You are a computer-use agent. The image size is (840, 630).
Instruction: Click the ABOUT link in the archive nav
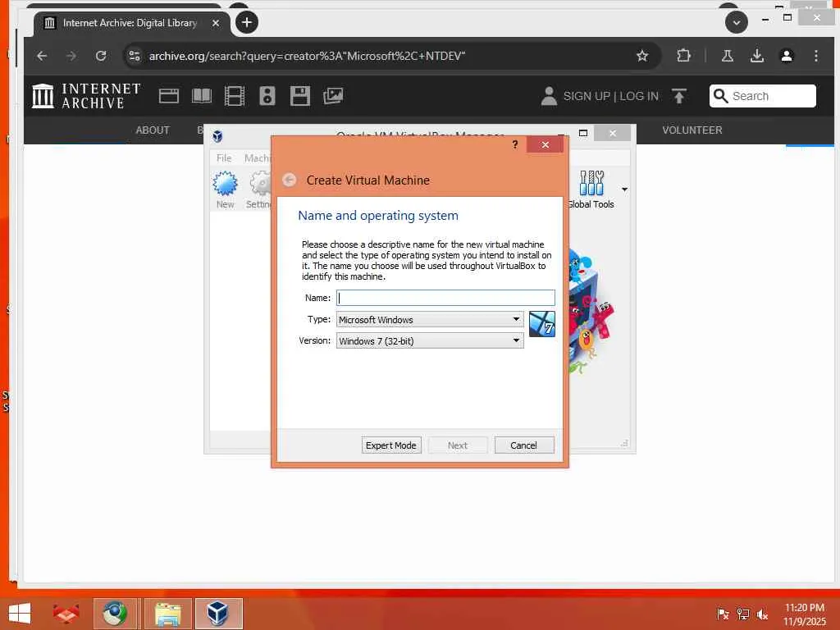pos(153,130)
